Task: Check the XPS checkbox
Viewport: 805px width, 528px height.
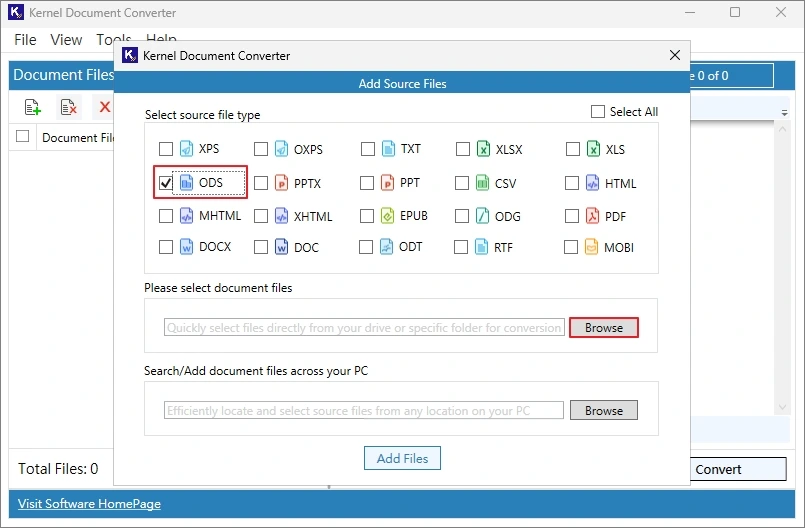Action: tap(166, 149)
